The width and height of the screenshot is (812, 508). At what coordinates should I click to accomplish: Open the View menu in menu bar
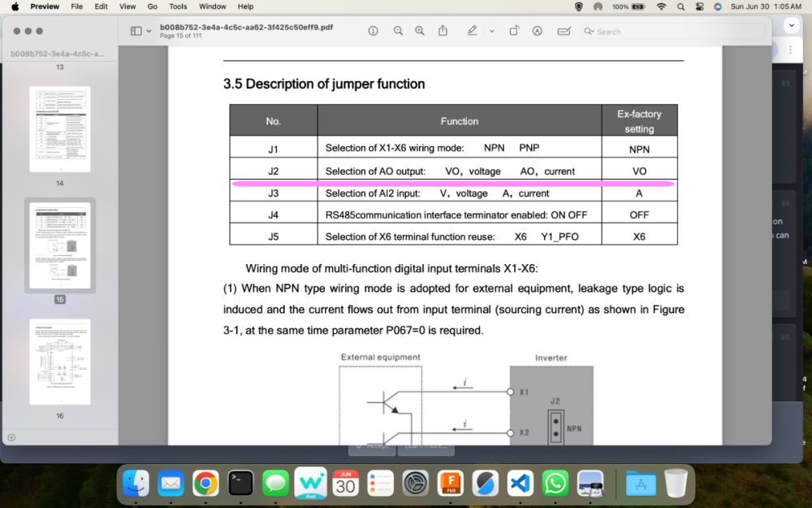[127, 7]
